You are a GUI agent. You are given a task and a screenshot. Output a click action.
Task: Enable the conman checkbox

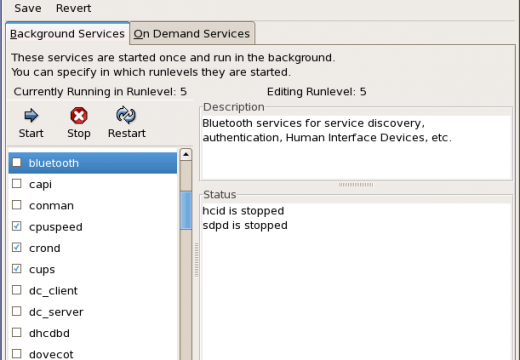point(17,205)
